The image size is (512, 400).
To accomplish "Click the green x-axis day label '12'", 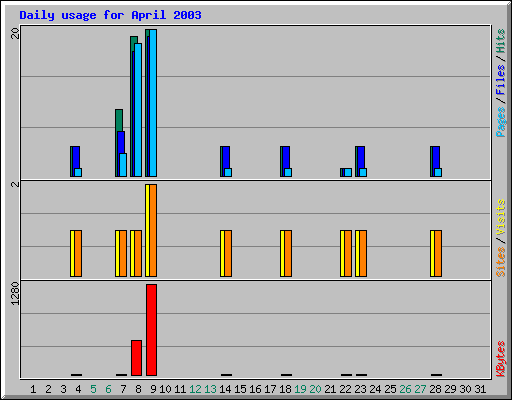I will pos(195,389).
